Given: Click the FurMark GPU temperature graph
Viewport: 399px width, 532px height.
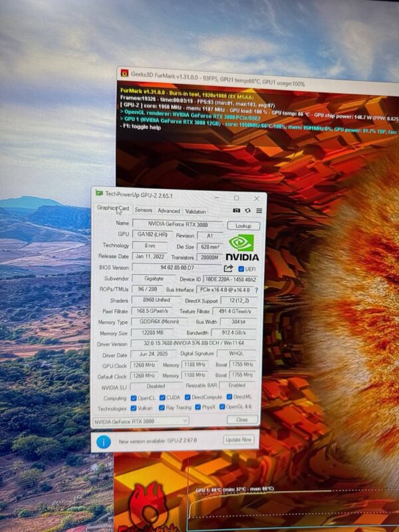Looking at the screenshot, I should tap(293, 509).
